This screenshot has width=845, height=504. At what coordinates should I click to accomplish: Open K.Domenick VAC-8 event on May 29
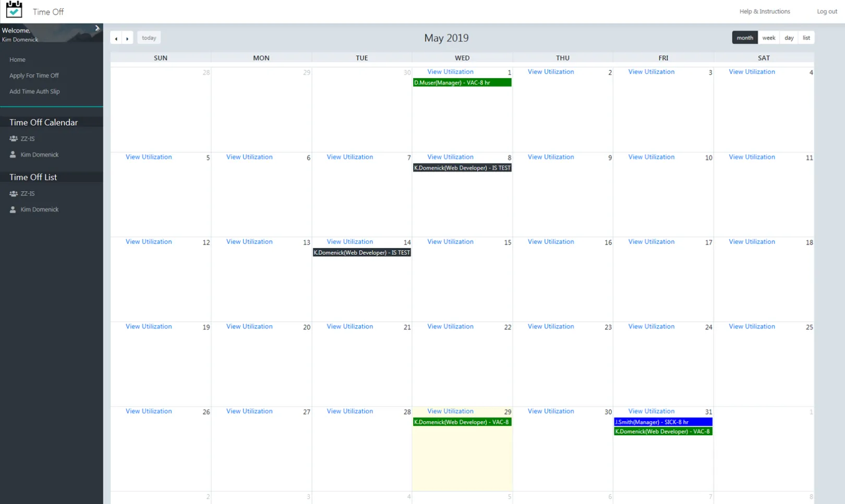(462, 422)
